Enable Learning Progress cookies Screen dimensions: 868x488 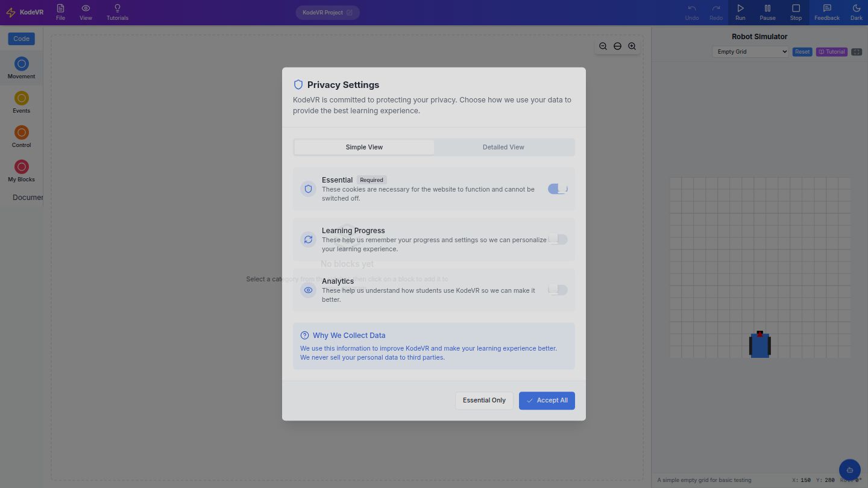coord(558,239)
